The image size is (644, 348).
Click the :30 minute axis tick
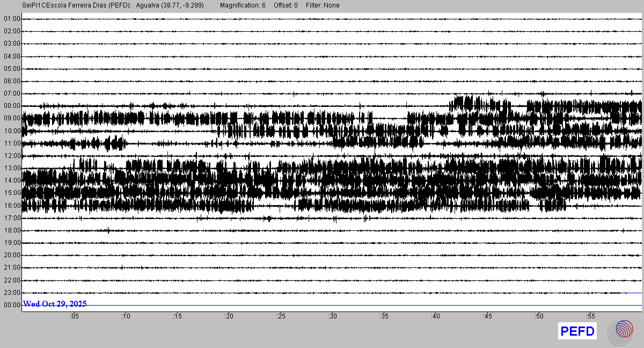pos(332,316)
